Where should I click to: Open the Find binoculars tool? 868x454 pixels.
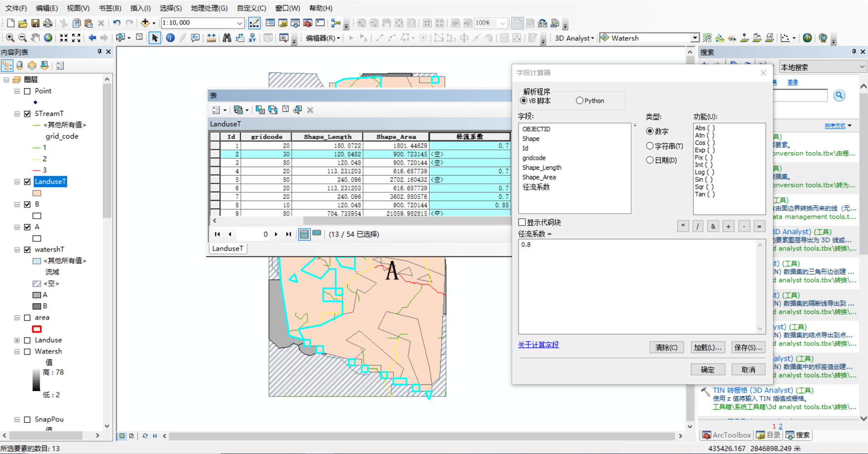click(x=227, y=38)
